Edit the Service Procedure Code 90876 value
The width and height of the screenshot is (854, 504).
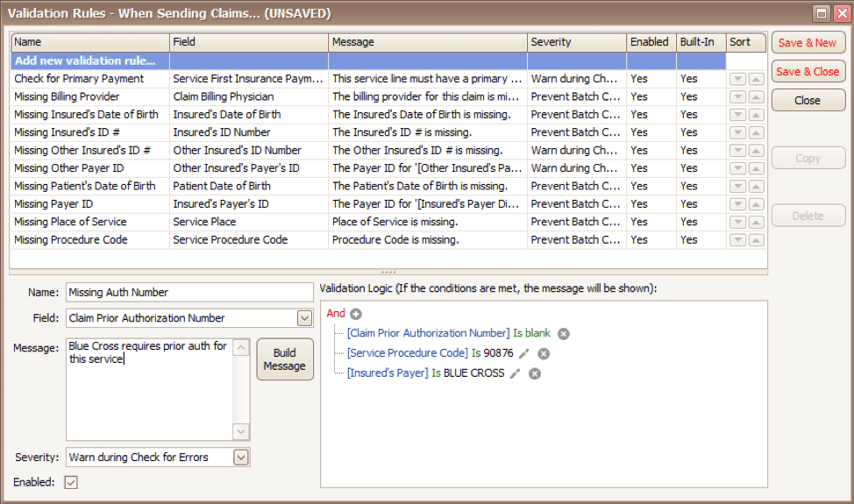(524, 354)
